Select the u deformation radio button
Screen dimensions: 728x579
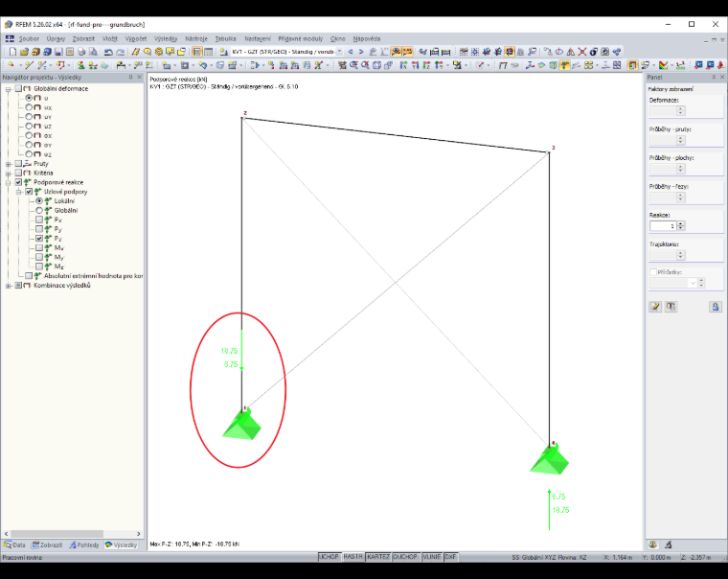pyautogui.click(x=29, y=98)
